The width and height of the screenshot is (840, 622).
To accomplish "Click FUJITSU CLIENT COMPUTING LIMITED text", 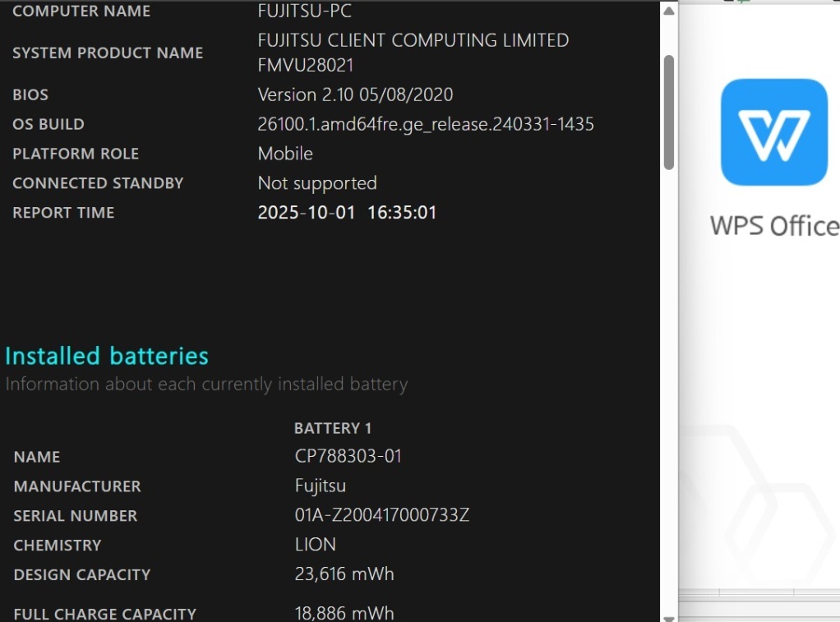I will 413,40.
